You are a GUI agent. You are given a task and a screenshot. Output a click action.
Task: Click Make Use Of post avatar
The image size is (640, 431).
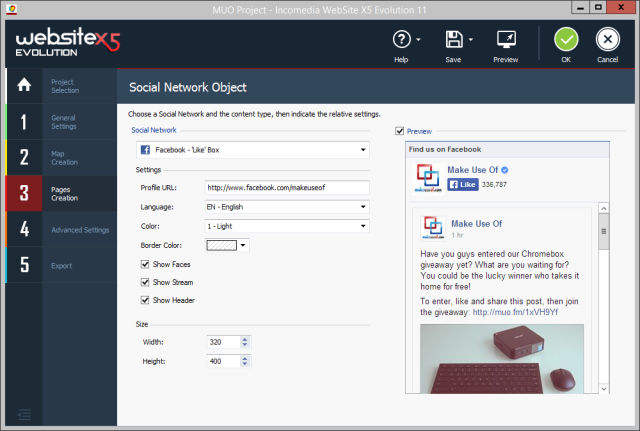click(x=433, y=228)
